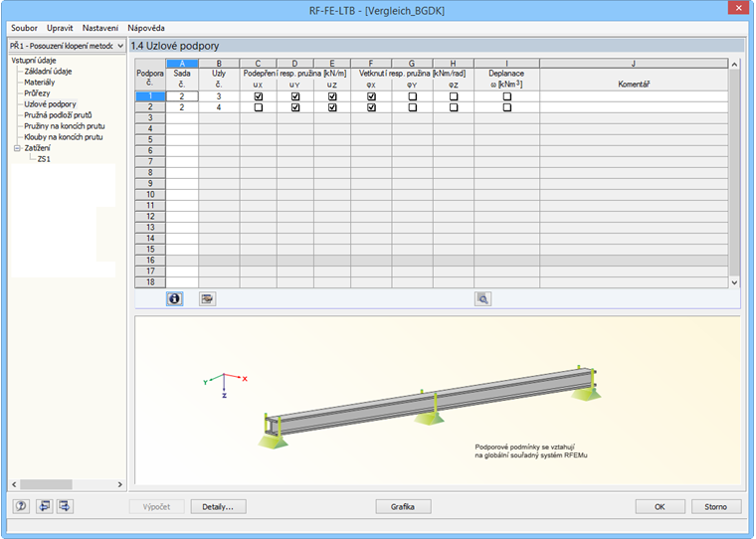Select Materiály in the navigator

tap(40, 83)
